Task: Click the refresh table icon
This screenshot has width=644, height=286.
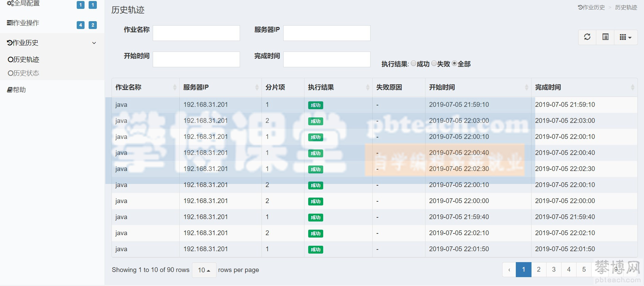Action: (x=587, y=37)
